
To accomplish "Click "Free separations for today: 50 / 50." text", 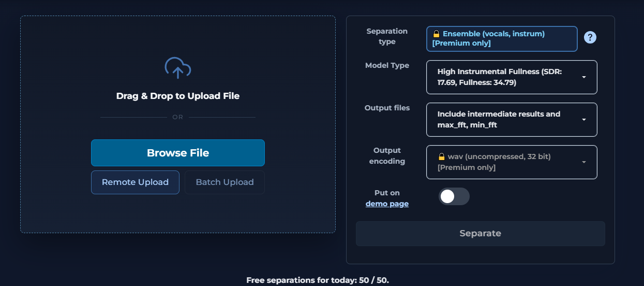I will [318, 280].
